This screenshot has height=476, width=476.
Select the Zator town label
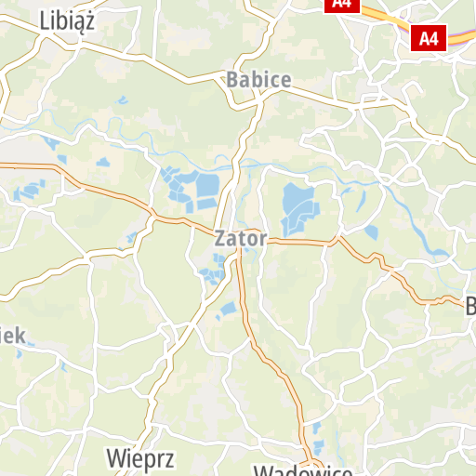tap(241, 239)
